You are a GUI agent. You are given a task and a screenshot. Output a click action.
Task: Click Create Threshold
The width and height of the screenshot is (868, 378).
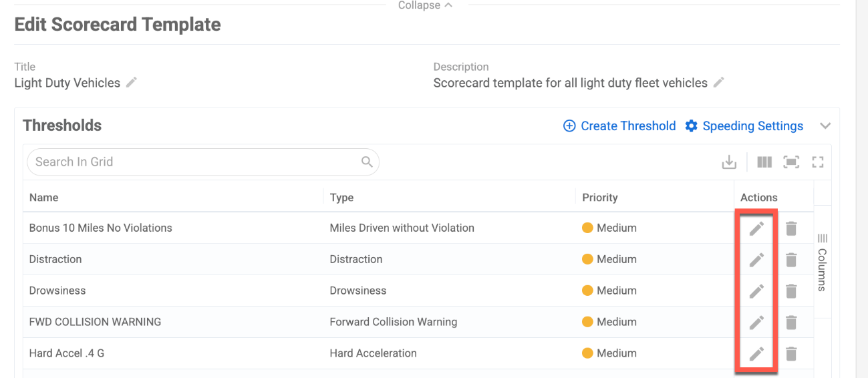coord(619,126)
